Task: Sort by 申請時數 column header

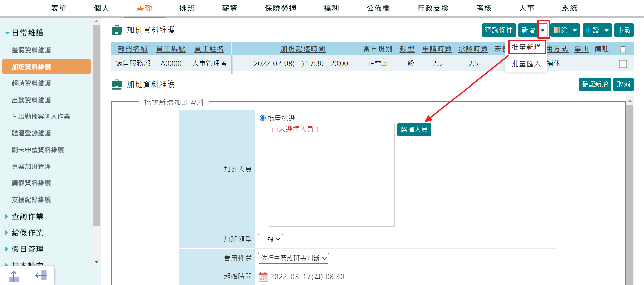Action: point(437,49)
